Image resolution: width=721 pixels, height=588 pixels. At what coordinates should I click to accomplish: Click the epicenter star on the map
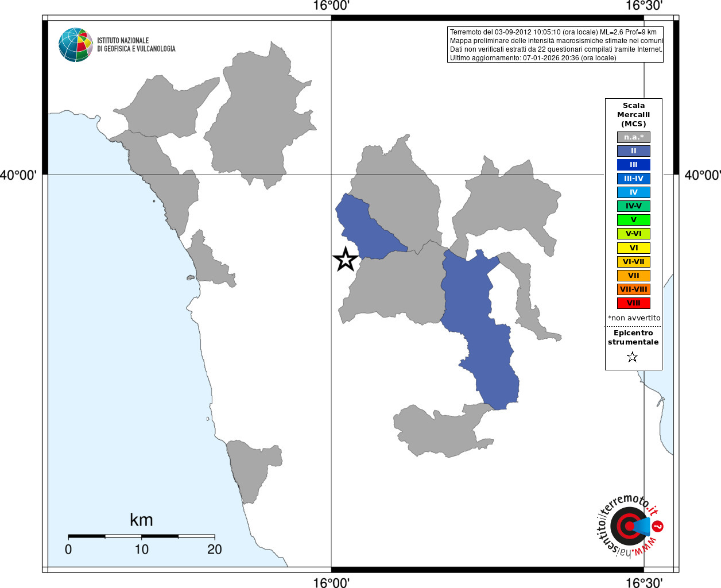pyautogui.click(x=346, y=260)
